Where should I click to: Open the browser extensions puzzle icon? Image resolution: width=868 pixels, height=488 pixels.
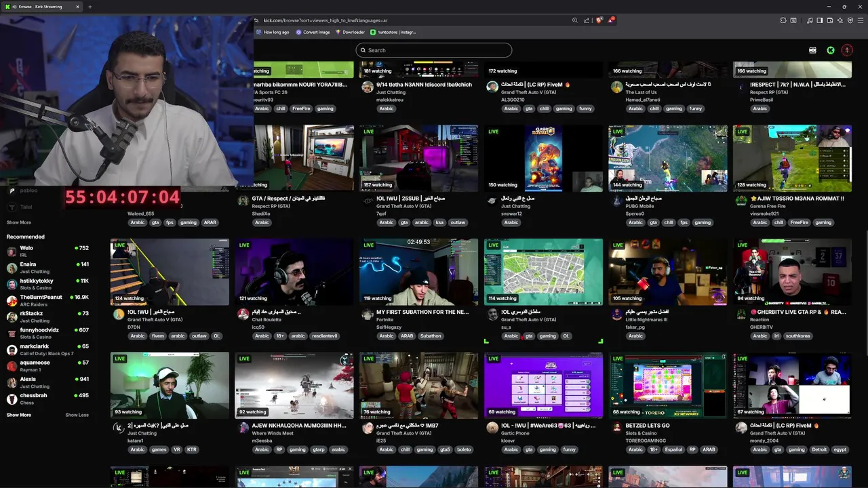783,20
